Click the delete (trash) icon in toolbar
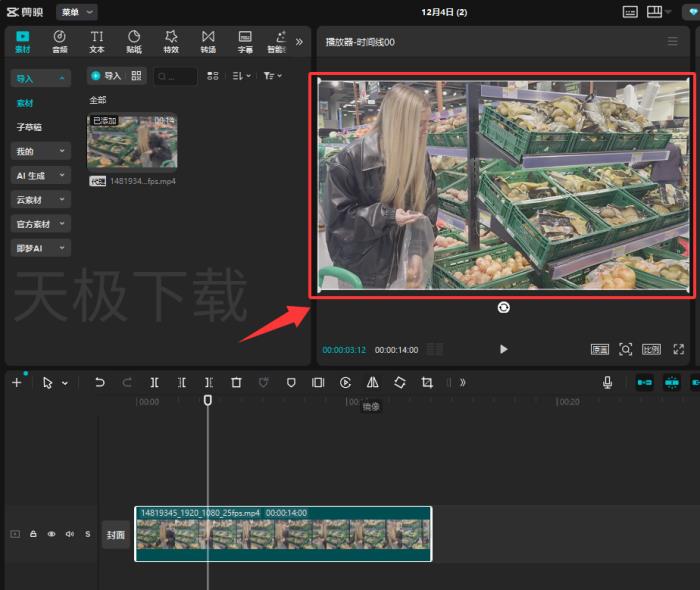 tap(236, 382)
